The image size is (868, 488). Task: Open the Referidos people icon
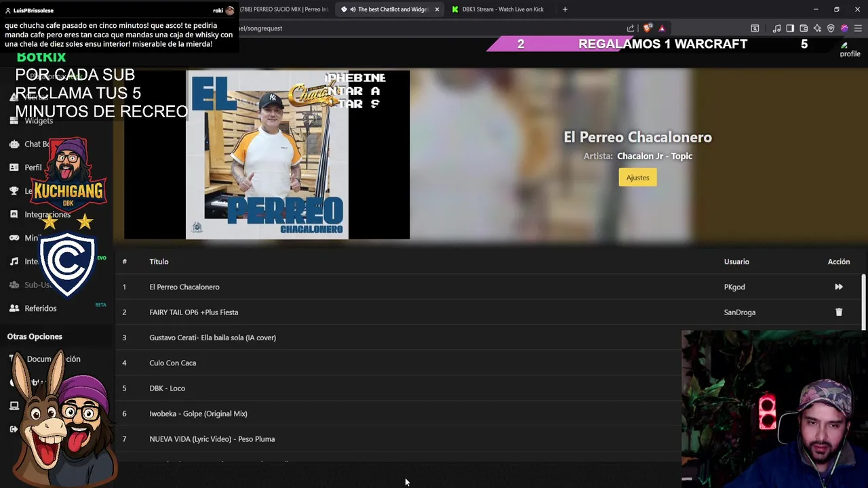(x=14, y=308)
